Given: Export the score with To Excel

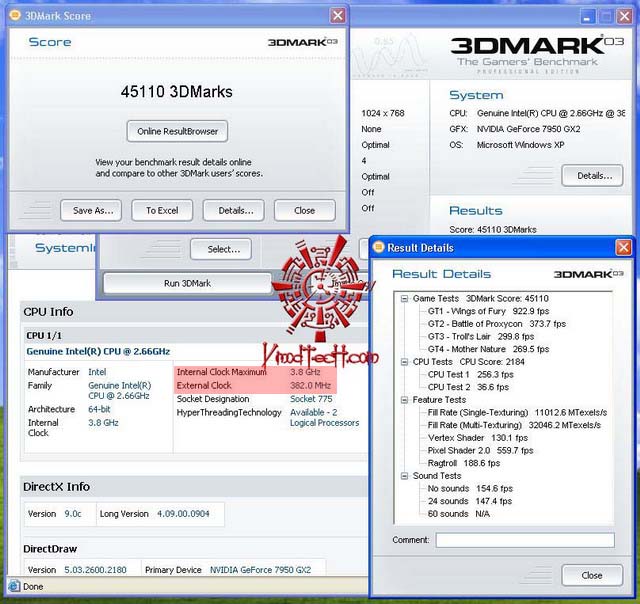Looking at the screenshot, I should click(x=162, y=211).
